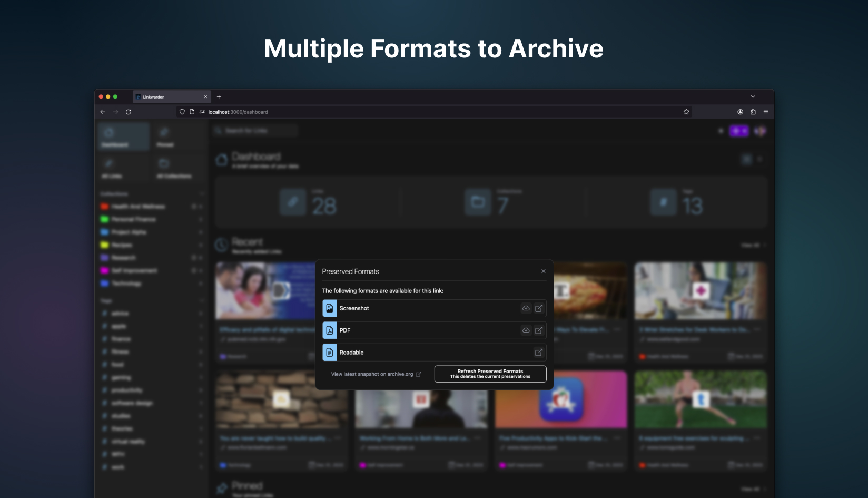Bookmark this page with the star

pyautogui.click(x=686, y=112)
